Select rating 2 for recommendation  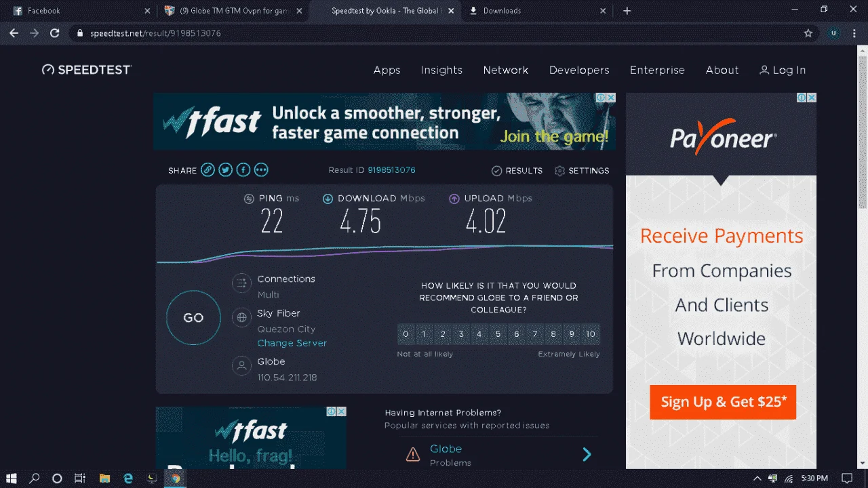[x=443, y=334]
